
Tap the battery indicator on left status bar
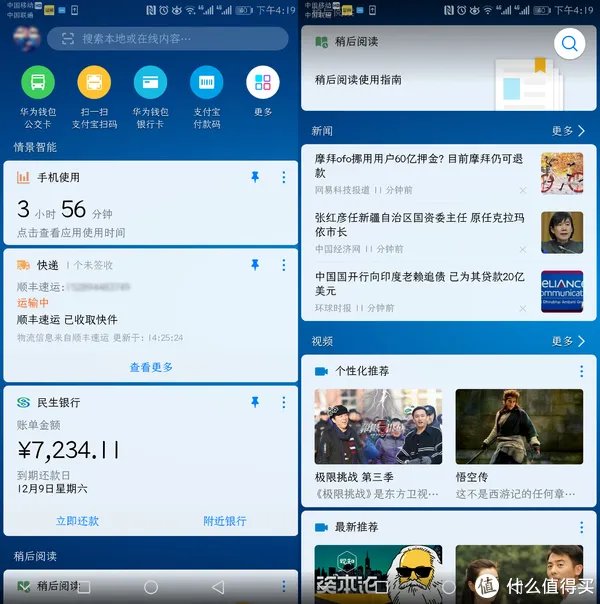click(x=243, y=10)
